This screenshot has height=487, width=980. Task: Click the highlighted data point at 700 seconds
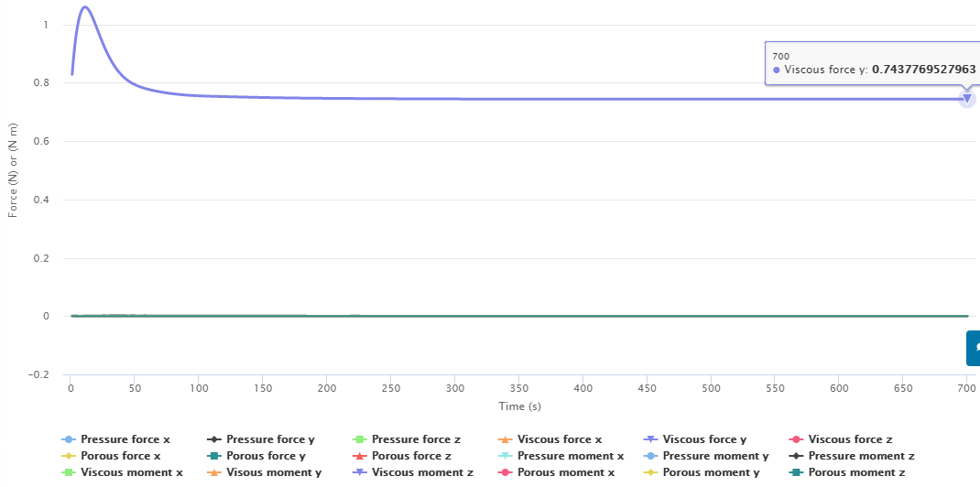966,99
